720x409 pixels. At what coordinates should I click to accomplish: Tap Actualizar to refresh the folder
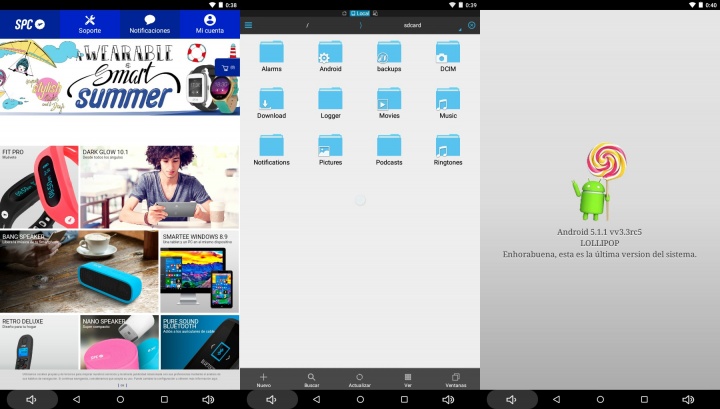[x=360, y=380]
